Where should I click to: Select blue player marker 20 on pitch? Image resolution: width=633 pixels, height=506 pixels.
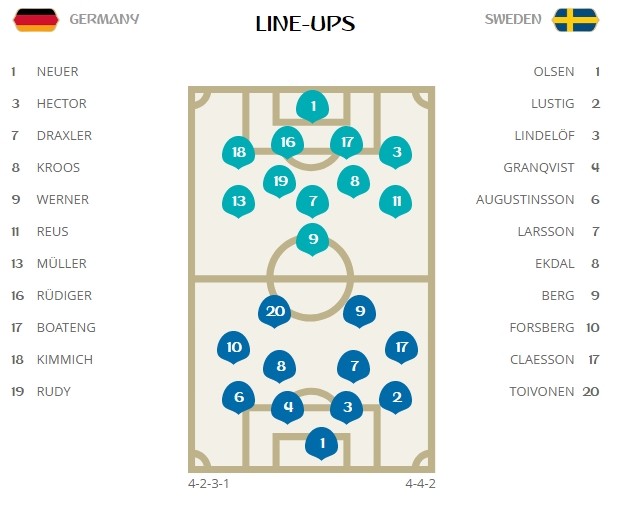275,311
